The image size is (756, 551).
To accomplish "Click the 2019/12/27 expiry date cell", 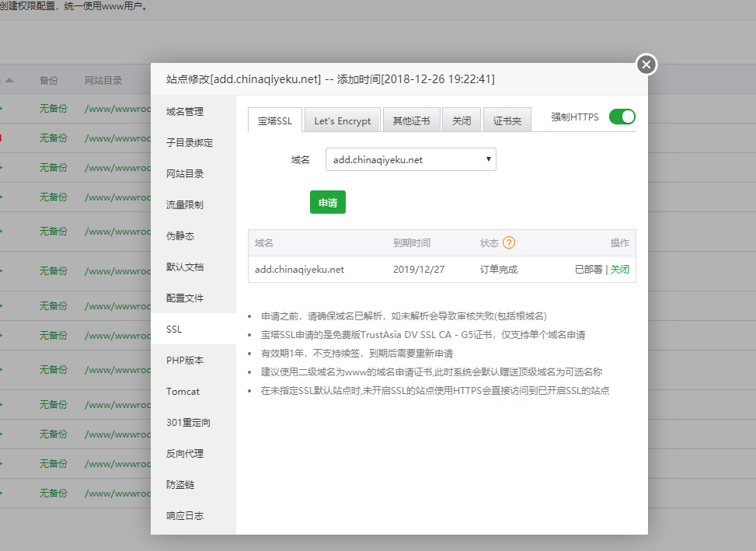I will (x=419, y=269).
